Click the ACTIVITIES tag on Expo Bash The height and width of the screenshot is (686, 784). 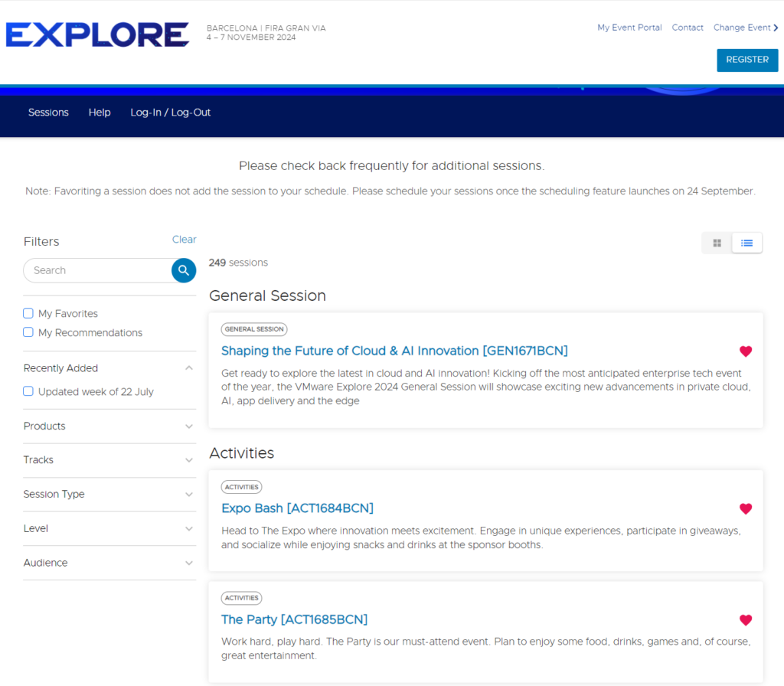241,487
